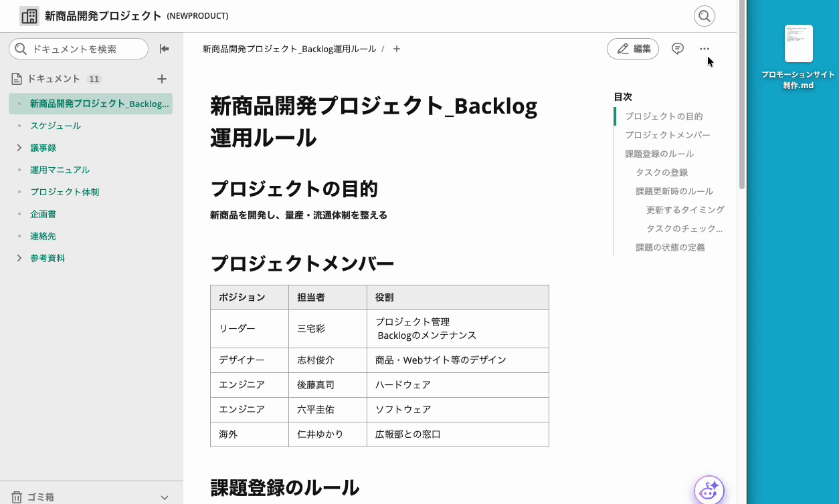Collapse the ゴミ箱 section chevron
839x504 pixels.
tap(165, 496)
